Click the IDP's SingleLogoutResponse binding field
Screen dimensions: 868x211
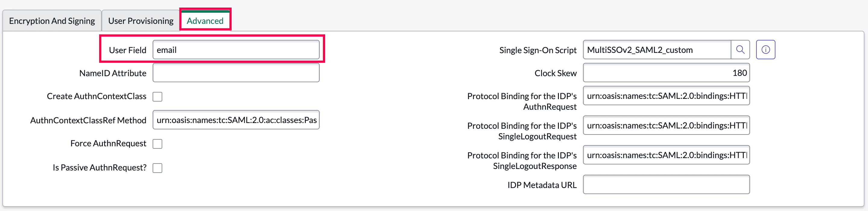pyautogui.click(x=666, y=155)
